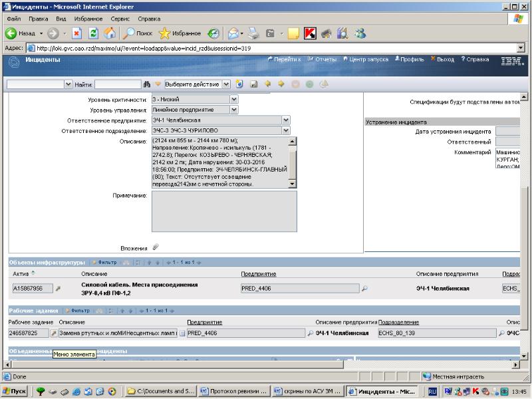Viewport: 532px width, 399px height.
Task: Click the Профиль link
Action: coord(410,59)
